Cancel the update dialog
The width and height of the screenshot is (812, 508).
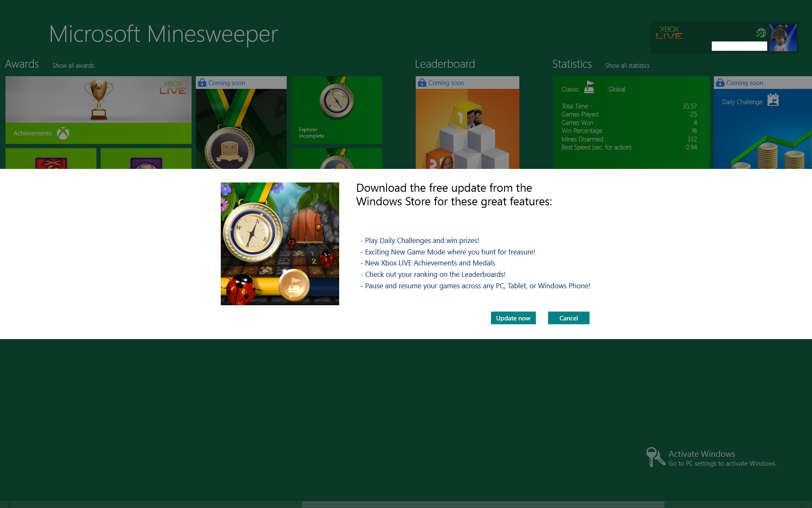(x=568, y=318)
